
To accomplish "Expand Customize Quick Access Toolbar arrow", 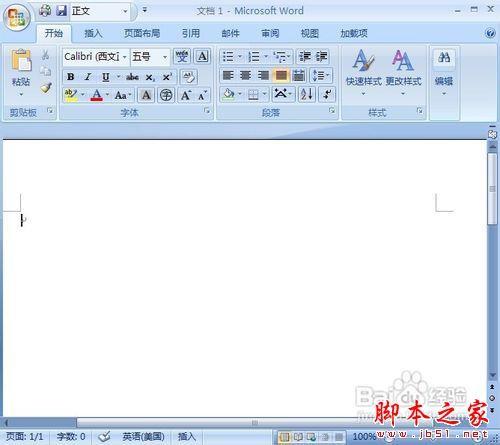I will tap(145, 10).
